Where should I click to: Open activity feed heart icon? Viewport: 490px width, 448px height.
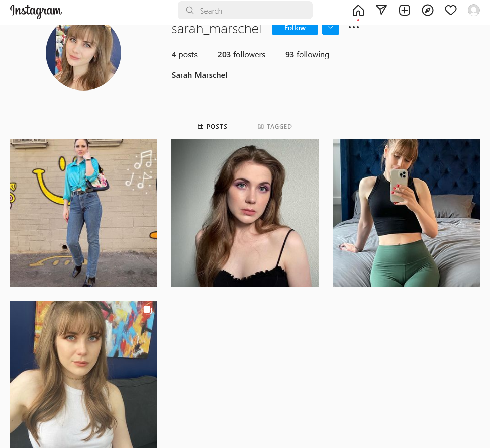[451, 10]
